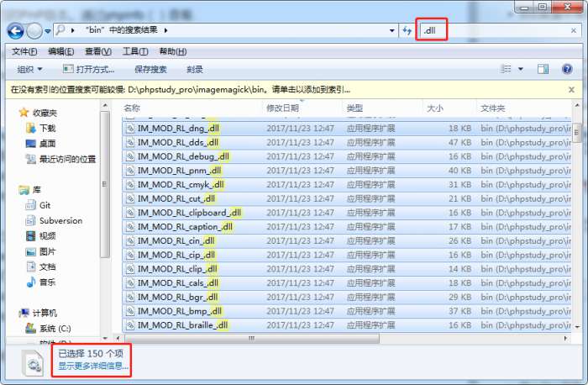Select file IM_MOD_RL_dds_.dll

click(x=346, y=143)
